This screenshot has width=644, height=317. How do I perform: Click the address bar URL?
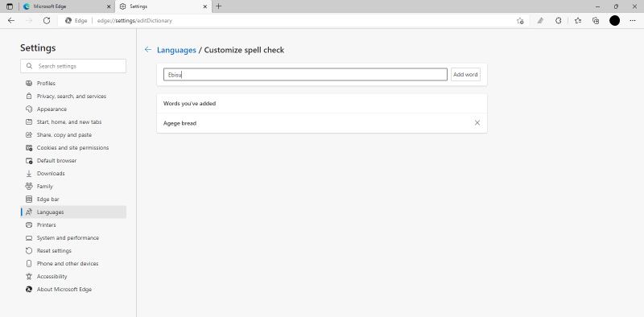(134, 21)
